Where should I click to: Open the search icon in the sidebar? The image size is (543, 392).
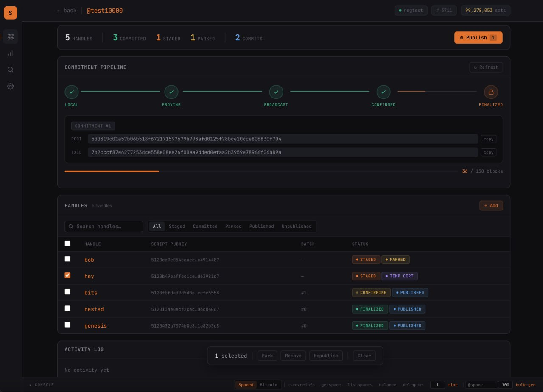tap(11, 70)
